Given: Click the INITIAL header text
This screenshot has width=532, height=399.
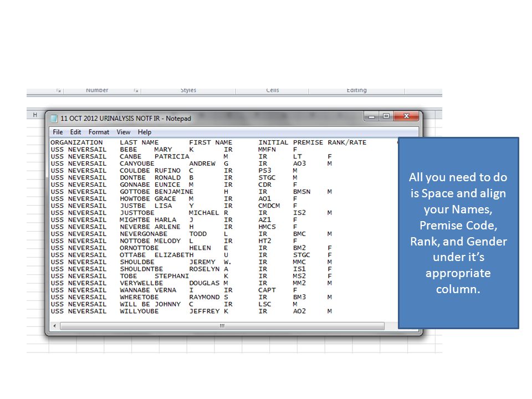Looking at the screenshot, I should pyautogui.click(x=273, y=142).
